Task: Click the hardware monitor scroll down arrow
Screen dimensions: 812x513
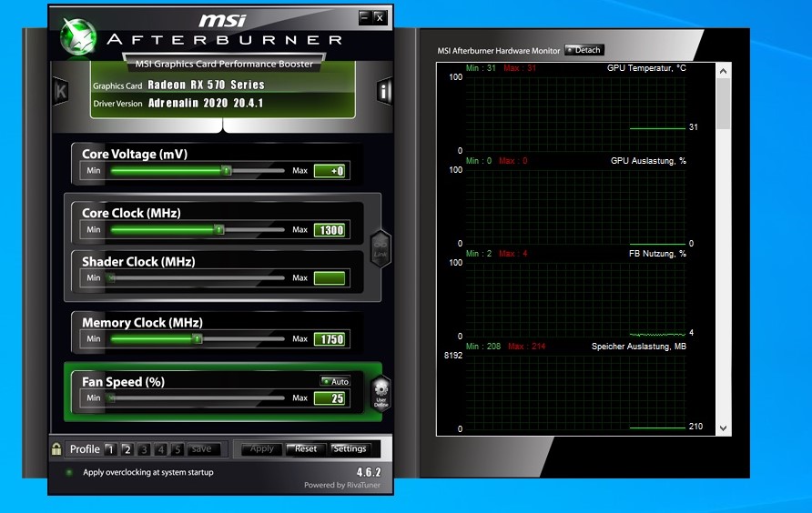Action: (x=724, y=428)
